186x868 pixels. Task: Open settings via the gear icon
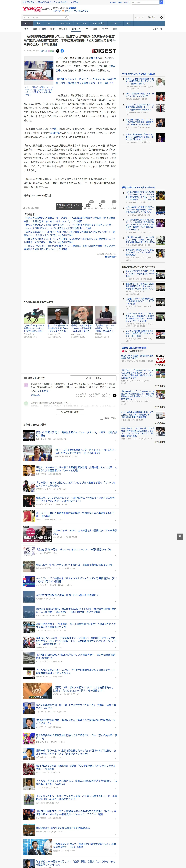(x=161, y=18)
